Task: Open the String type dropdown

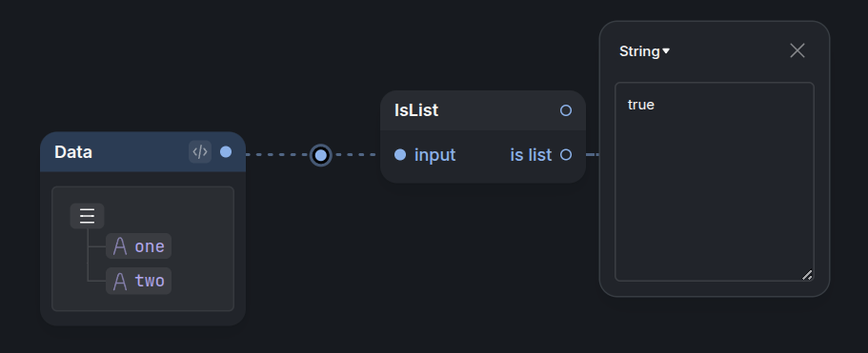Action: pyautogui.click(x=644, y=51)
